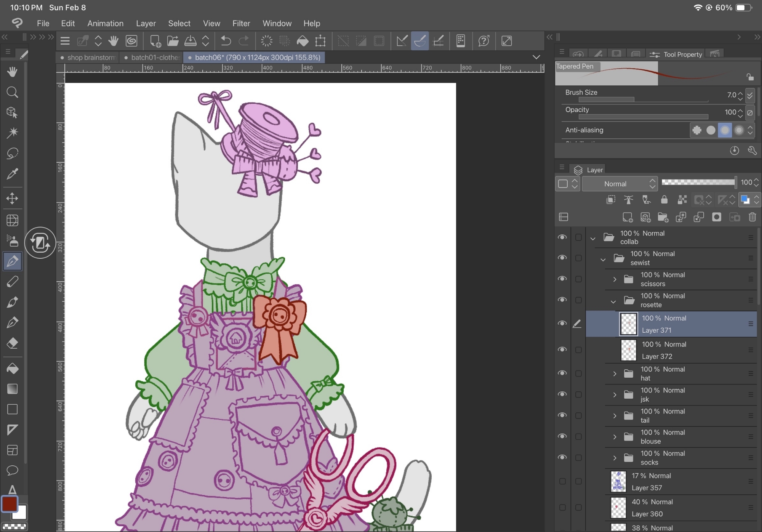This screenshot has width=762, height=532.
Task: Select the Eraser tool in left toolbar
Action: click(x=12, y=343)
